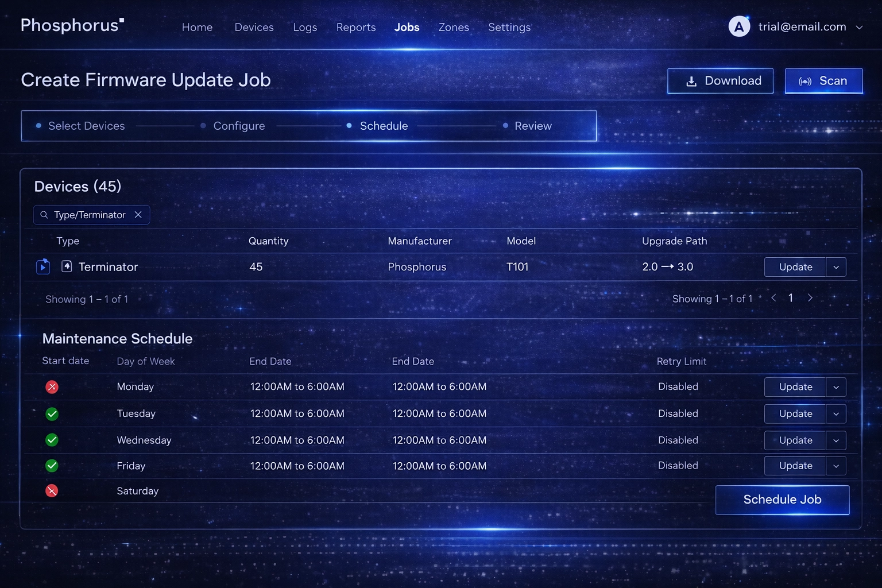Image resolution: width=882 pixels, height=588 pixels.
Task: Open the account avatar icon
Action: point(739,26)
